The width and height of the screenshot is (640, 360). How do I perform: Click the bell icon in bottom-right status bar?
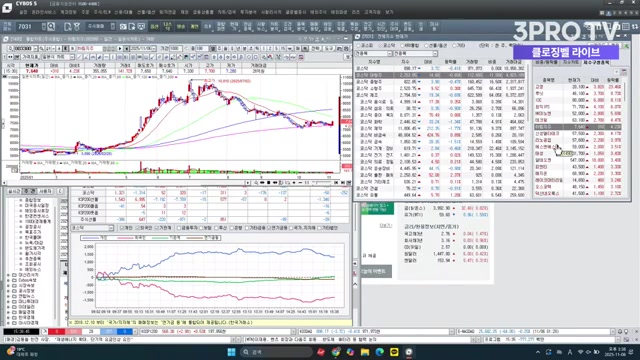620,332
